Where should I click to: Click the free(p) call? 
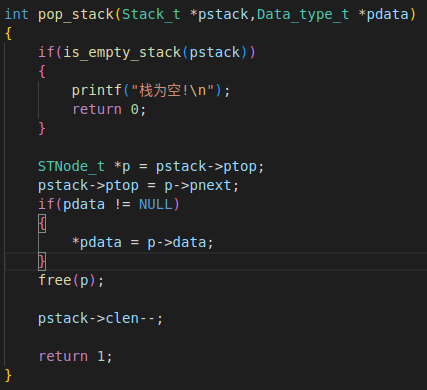[x=71, y=280]
